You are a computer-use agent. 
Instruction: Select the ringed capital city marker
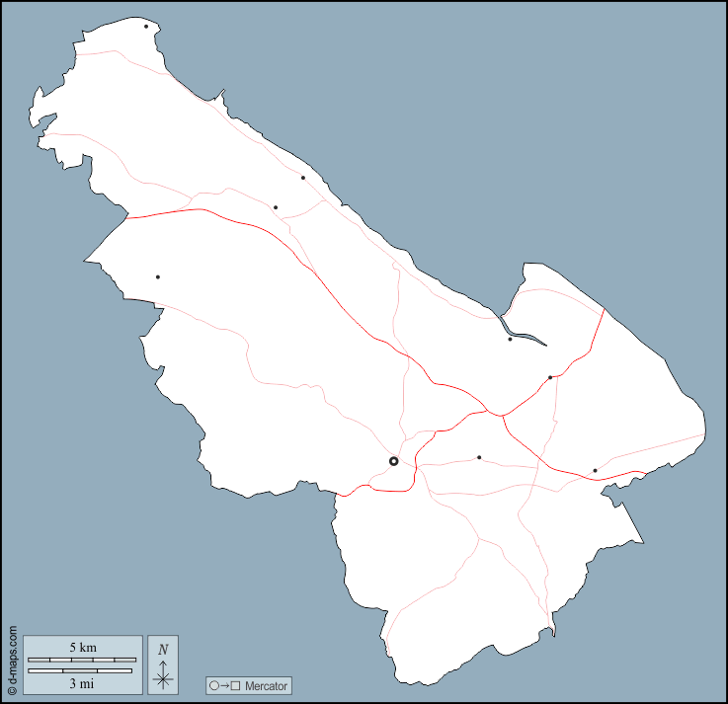[393, 461]
